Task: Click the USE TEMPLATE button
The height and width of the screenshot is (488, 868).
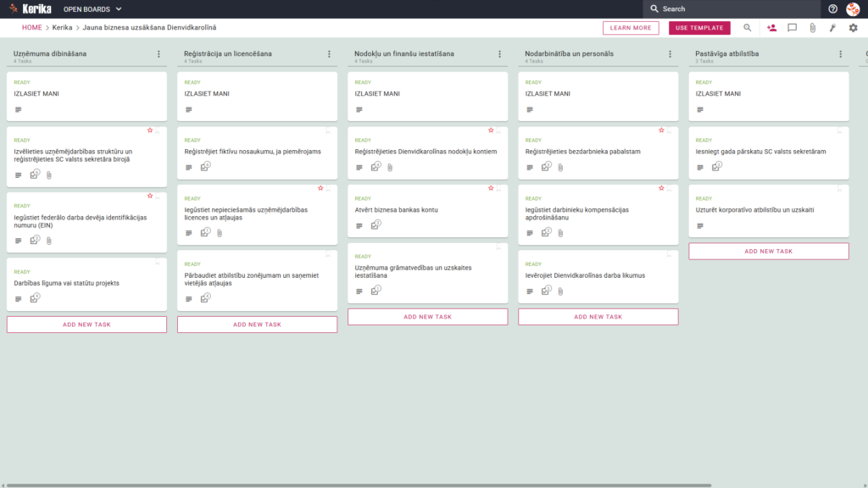Action: pyautogui.click(x=699, y=28)
